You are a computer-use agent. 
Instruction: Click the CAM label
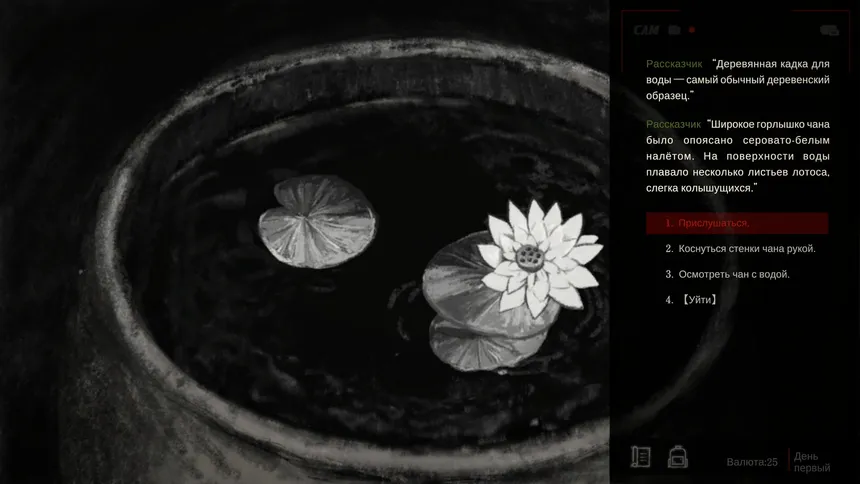pos(646,30)
